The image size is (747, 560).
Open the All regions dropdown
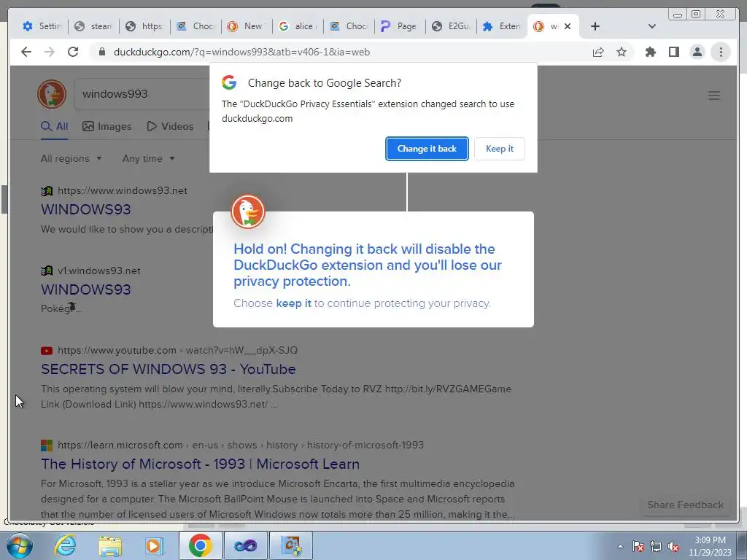(x=71, y=158)
